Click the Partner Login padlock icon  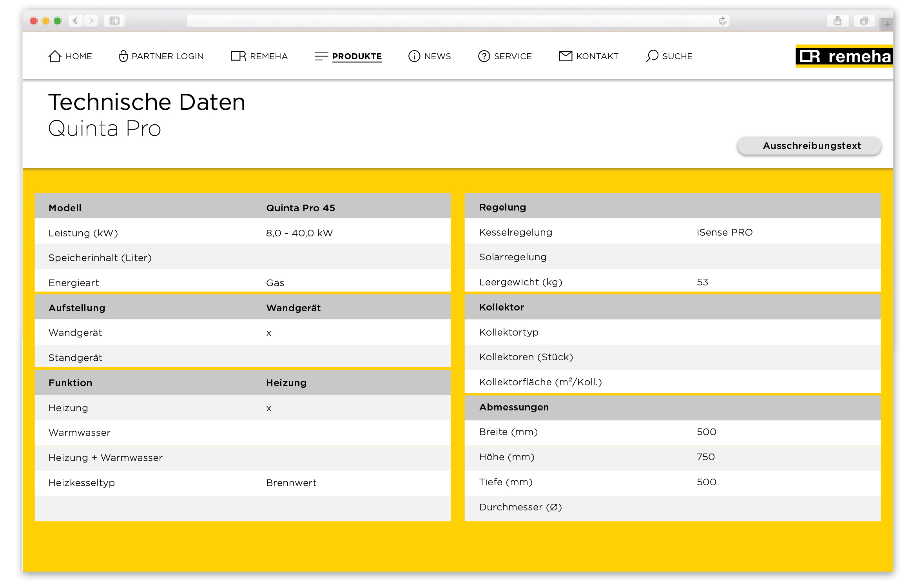123,56
